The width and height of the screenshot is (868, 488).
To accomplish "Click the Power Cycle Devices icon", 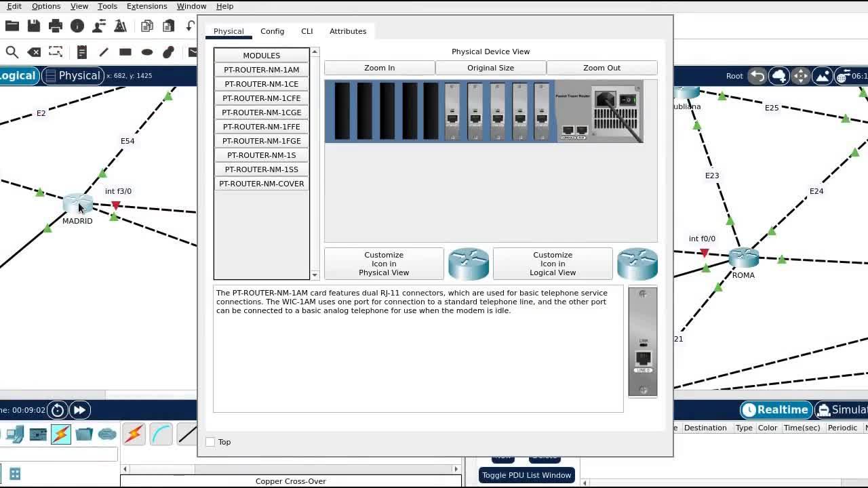I will click(58, 409).
